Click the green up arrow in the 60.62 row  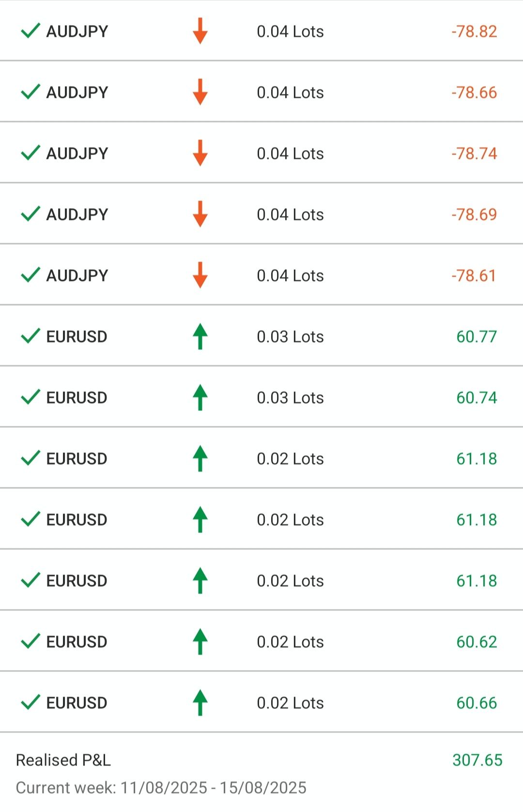coord(200,641)
